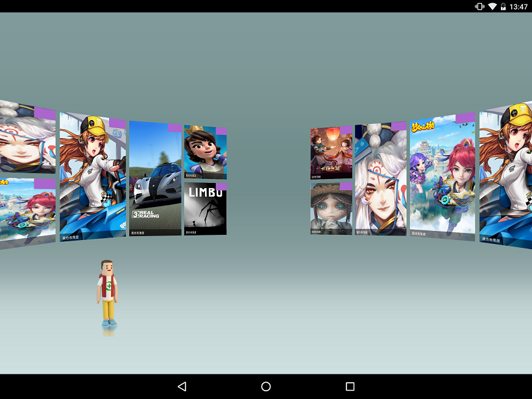This screenshot has height=399, width=532.
Task: Select the crowned princess character card above LIMBO
Action: (x=205, y=152)
